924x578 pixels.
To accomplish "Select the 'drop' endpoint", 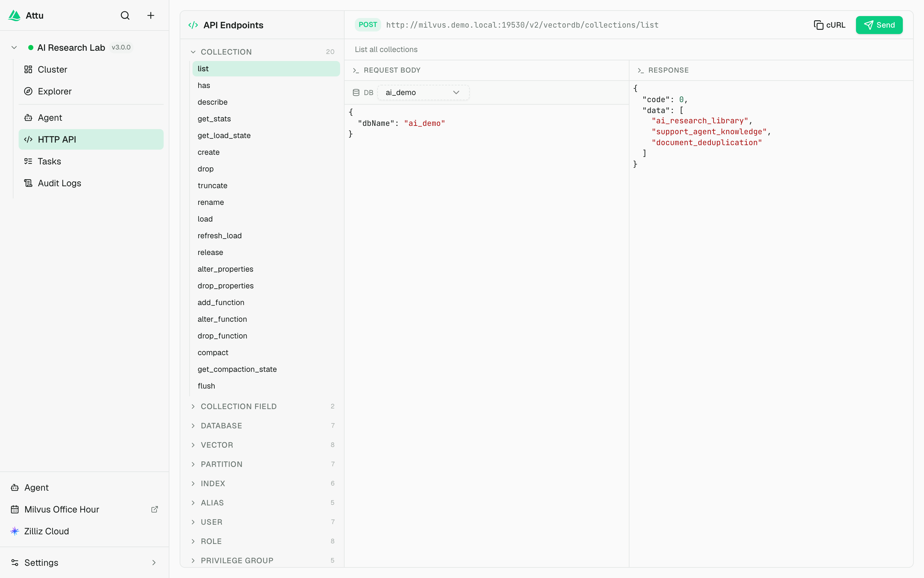I will (x=266, y=169).
